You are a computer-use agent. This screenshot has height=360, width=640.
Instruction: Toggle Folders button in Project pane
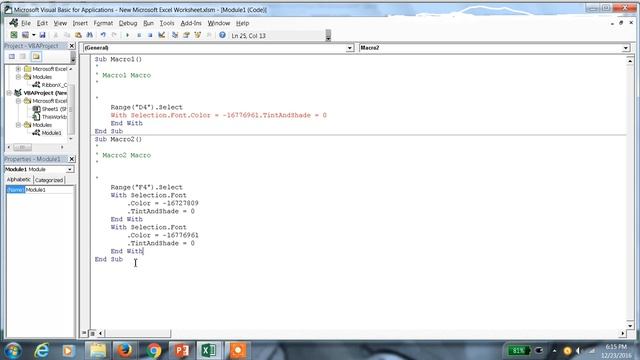coord(36,56)
